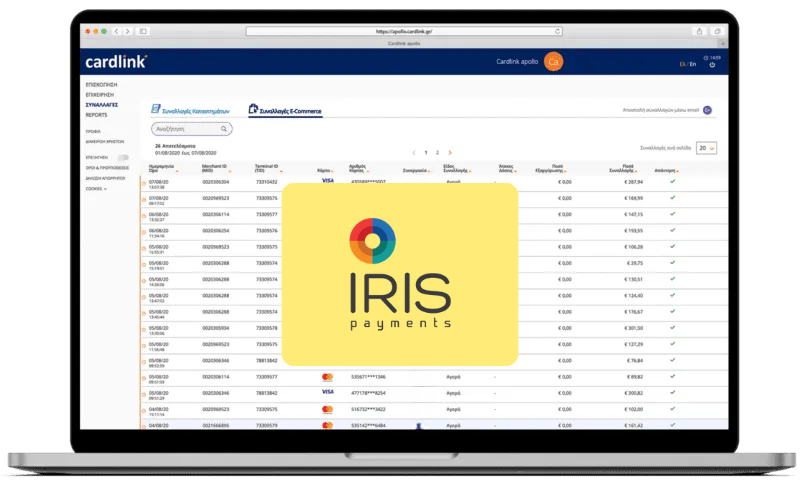Click the magnifier icon in search box
This screenshot has height=486, width=800.
coord(224,129)
